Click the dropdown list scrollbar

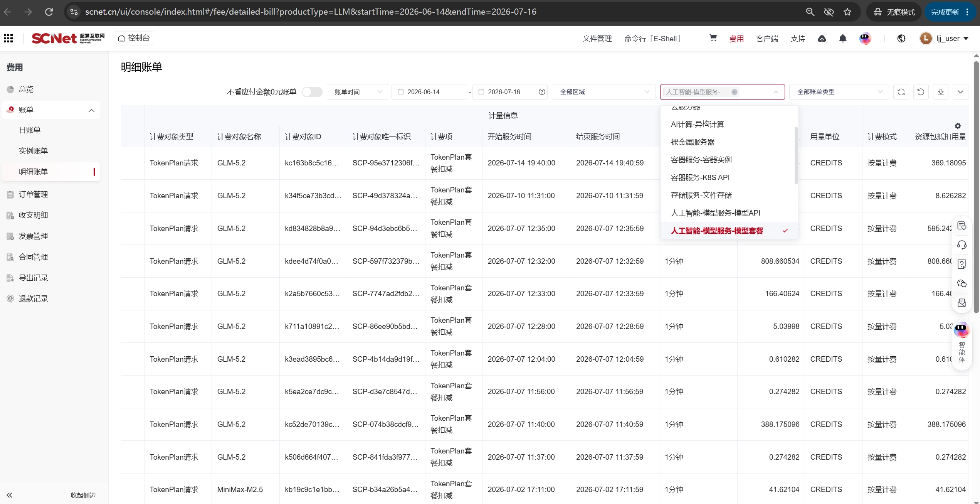[x=796, y=155]
